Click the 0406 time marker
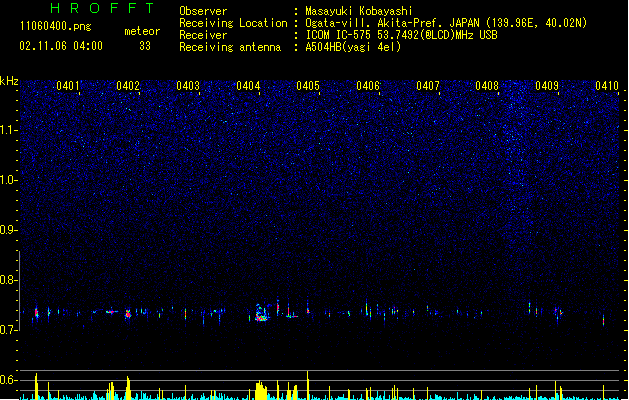The image size is (629, 400). 368,86
